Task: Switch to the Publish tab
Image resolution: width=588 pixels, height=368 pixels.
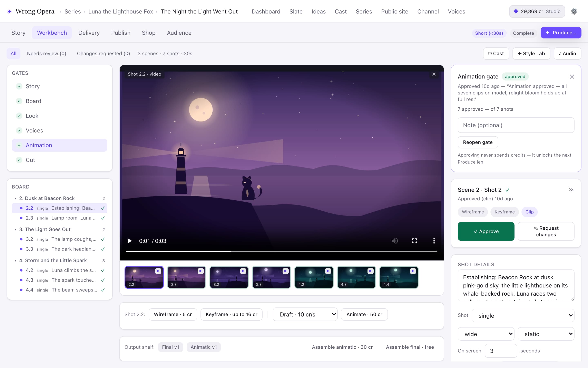Action: pos(121,33)
